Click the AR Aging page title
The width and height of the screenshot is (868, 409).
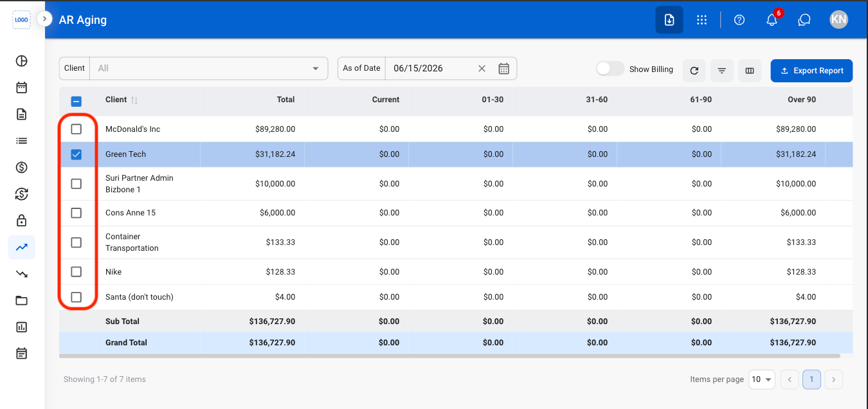pyautogui.click(x=83, y=20)
